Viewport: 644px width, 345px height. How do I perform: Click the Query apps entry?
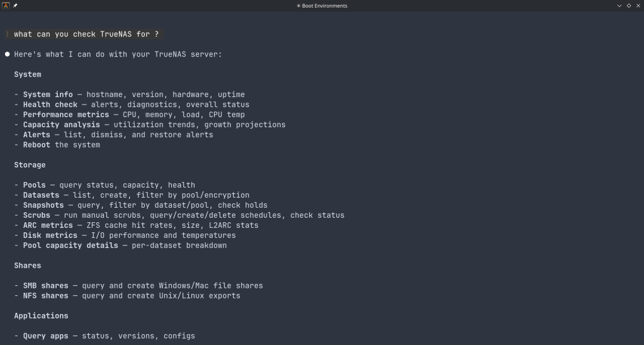(46, 336)
